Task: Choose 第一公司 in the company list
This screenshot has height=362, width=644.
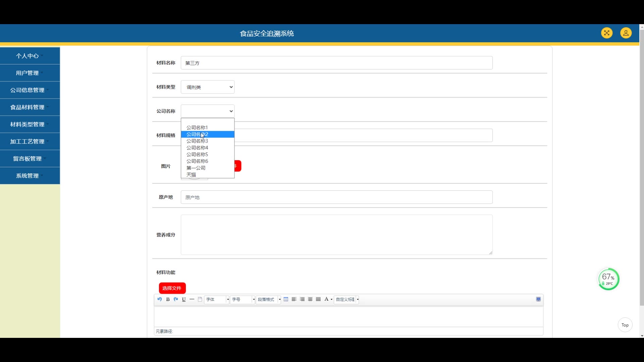Action: coord(208,168)
